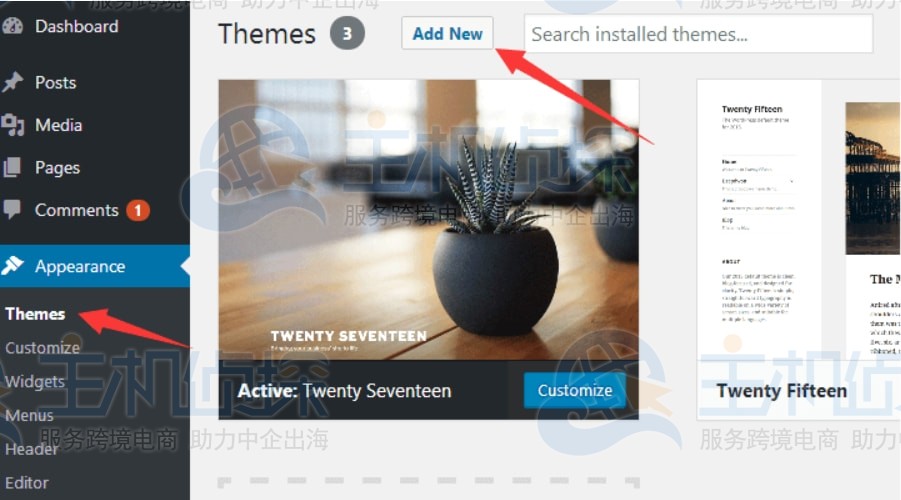The image size is (901, 500).
Task: Select the Twenty Fifteen theme card
Action: point(799,249)
